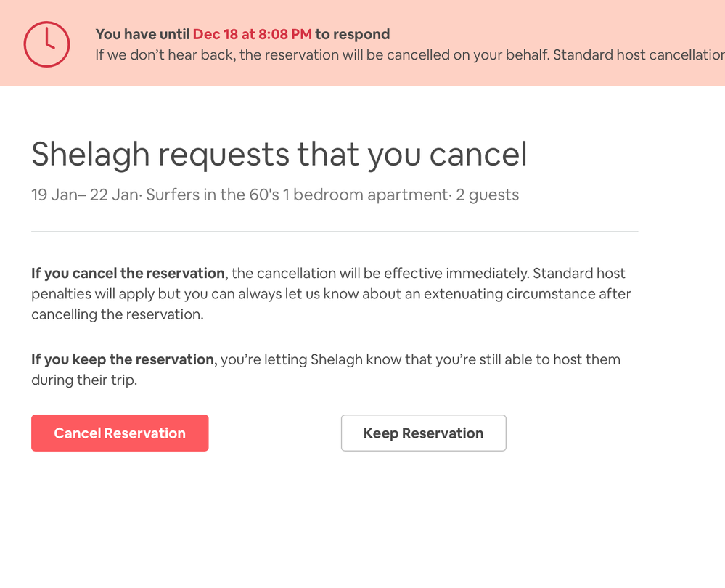Click the horizontal divider below the trip details
725x588 pixels.
pyautogui.click(x=335, y=232)
